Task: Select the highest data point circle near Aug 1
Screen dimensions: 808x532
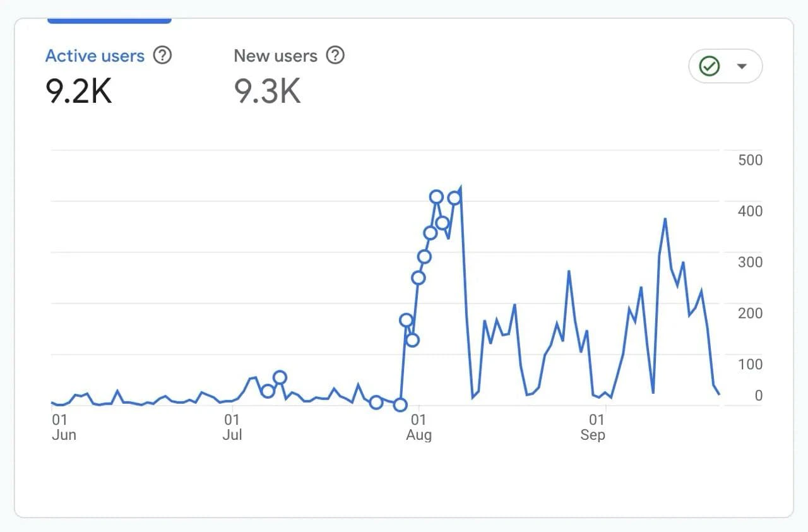Action: (436, 196)
